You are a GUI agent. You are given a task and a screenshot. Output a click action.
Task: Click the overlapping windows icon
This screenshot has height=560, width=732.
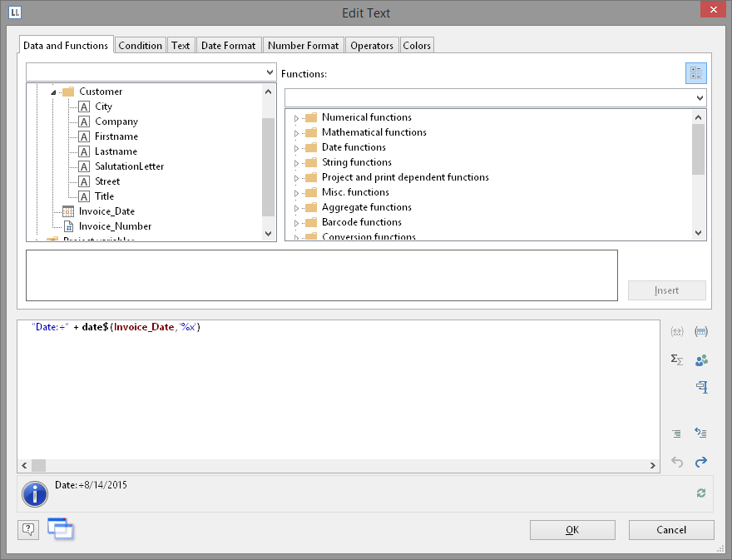(61, 528)
